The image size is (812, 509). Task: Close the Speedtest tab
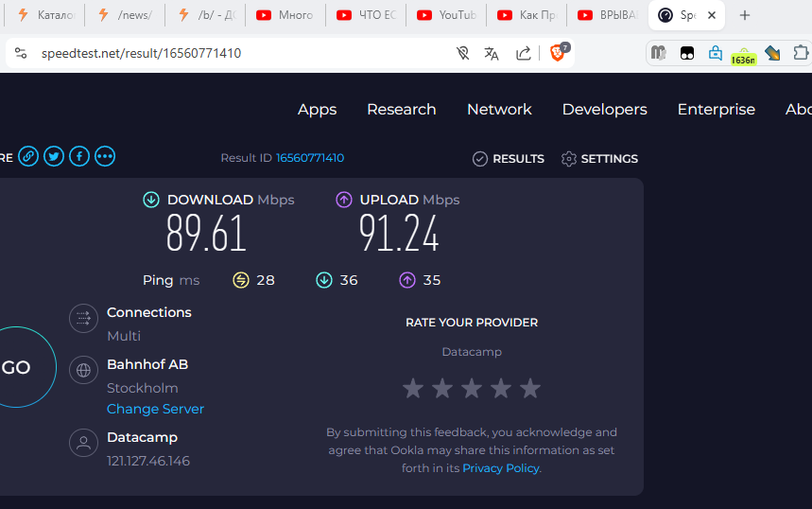(x=712, y=15)
